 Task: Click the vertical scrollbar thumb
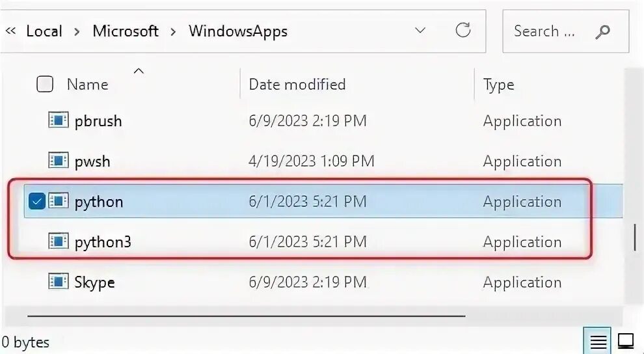pos(634,238)
